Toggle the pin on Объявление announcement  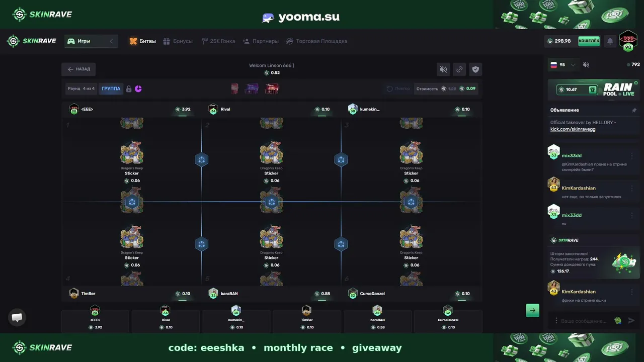(634, 110)
